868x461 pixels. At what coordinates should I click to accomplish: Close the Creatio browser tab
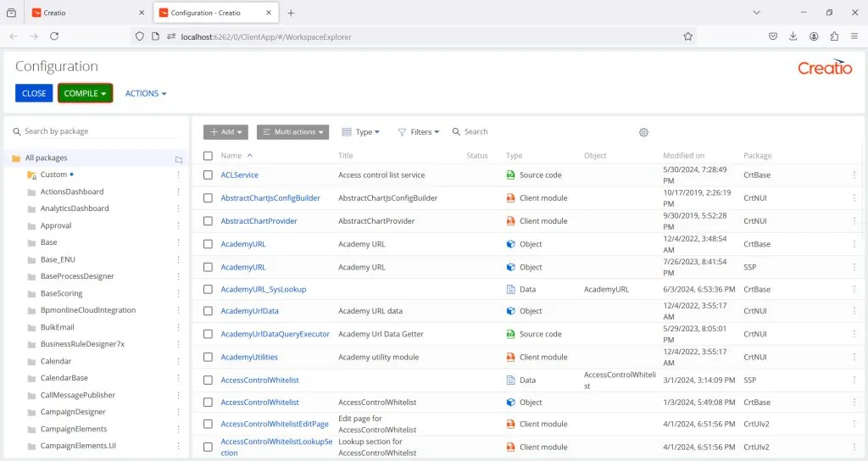(142, 13)
